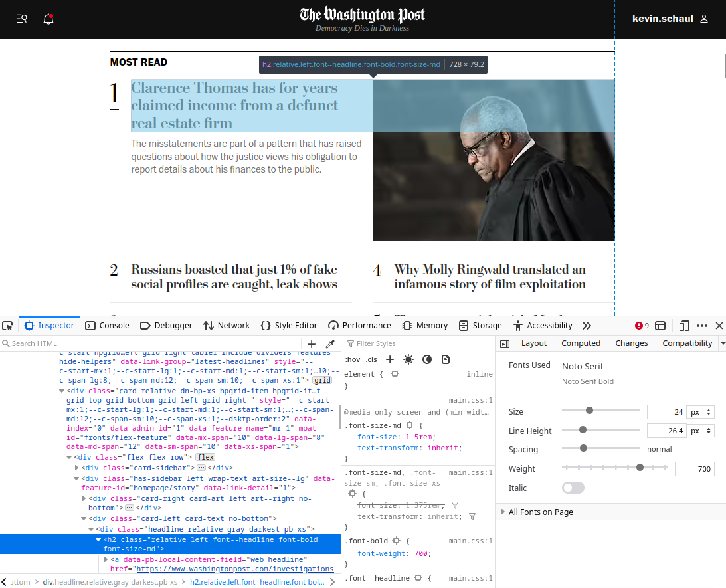The image size is (726, 588).
Task: Toggle the .cls classes panel
Action: [x=371, y=359]
